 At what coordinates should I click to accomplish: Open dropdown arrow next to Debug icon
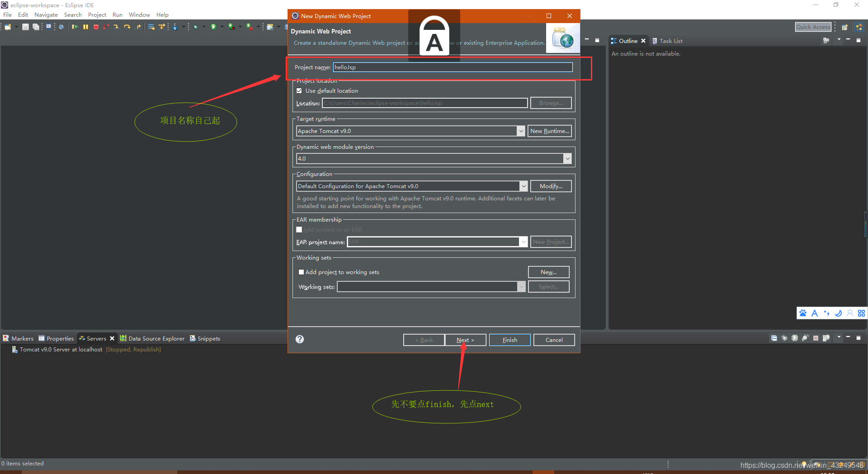pos(204,27)
